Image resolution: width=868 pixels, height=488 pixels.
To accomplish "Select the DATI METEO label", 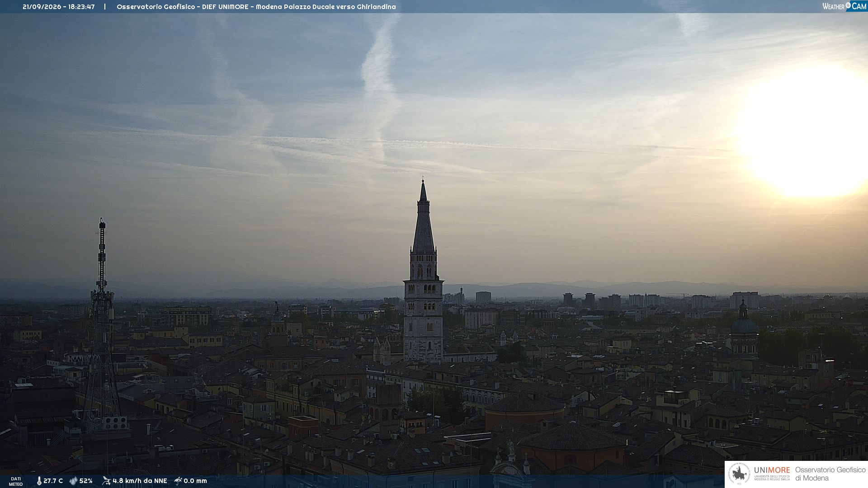I will tap(16, 482).
